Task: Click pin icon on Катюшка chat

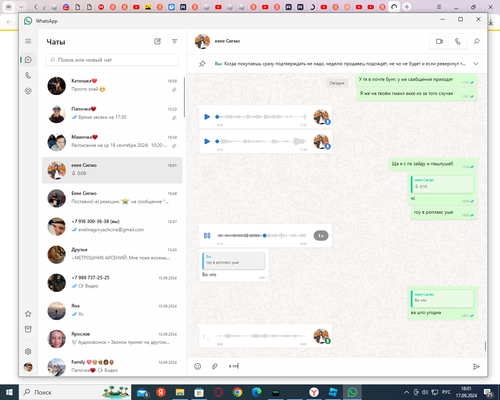Action: click(174, 90)
